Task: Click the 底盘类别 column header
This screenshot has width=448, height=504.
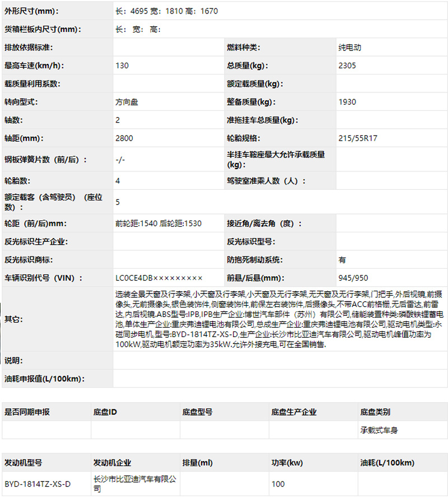Action: tap(375, 412)
